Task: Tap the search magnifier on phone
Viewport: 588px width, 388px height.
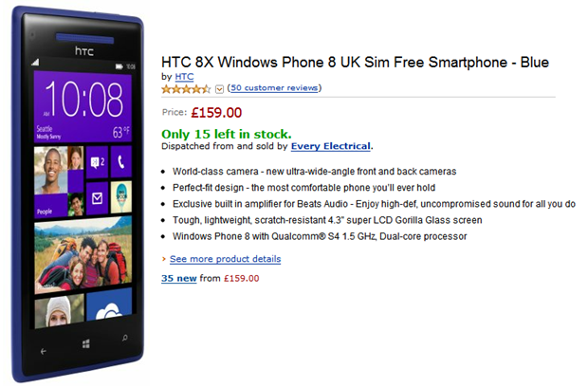Action: (x=124, y=338)
